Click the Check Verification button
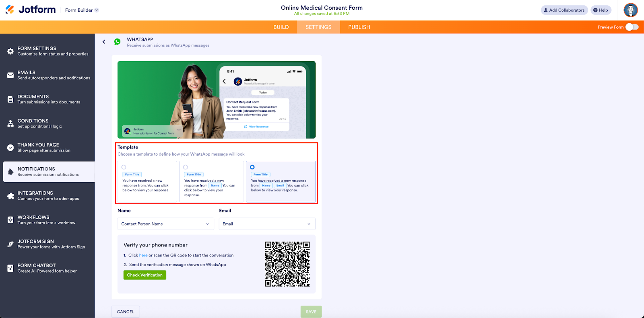The image size is (644, 318). (145, 275)
